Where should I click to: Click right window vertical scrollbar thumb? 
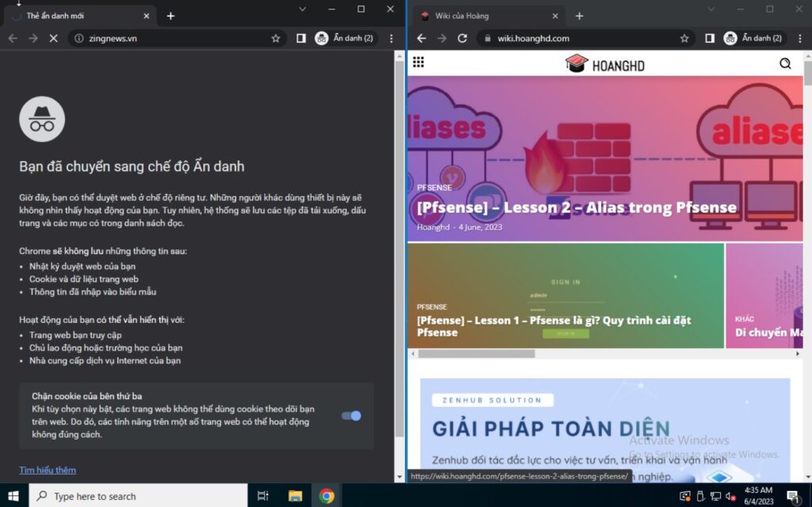point(808,74)
